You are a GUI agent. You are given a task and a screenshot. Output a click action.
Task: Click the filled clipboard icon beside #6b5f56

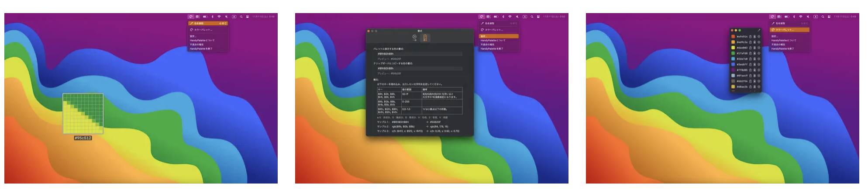coord(754,81)
